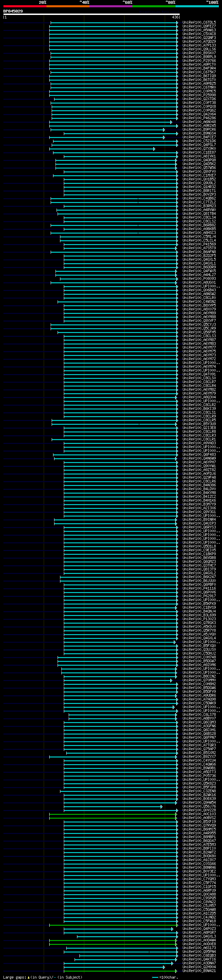Select label UniRef100_A8Q304
Screen dimensions: 222x980
click(x=199, y=397)
